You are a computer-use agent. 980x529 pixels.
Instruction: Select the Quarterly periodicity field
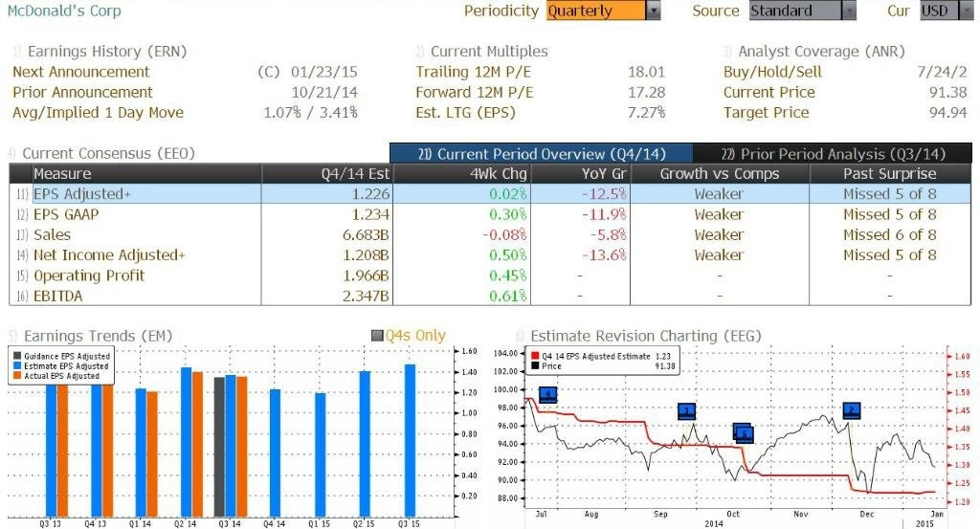pos(596,11)
